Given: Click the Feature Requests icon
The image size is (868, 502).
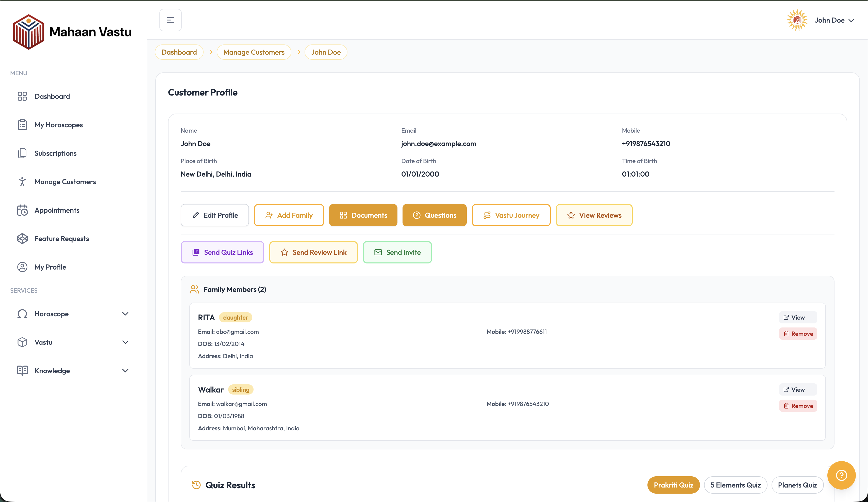Looking at the screenshot, I should pos(22,239).
